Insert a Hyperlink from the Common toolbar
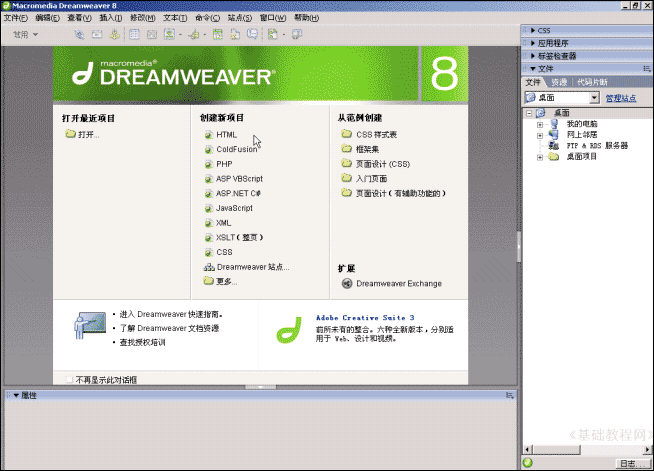Viewport: 654px width, 471px height. tap(79, 35)
